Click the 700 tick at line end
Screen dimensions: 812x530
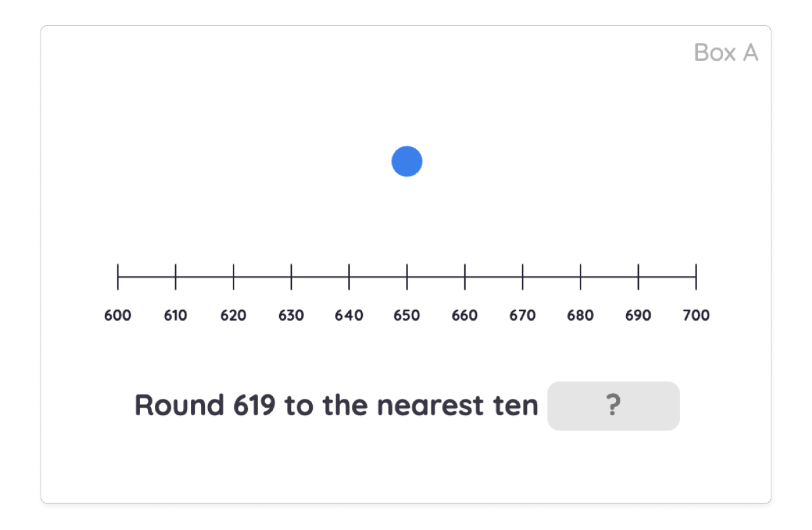click(x=696, y=276)
